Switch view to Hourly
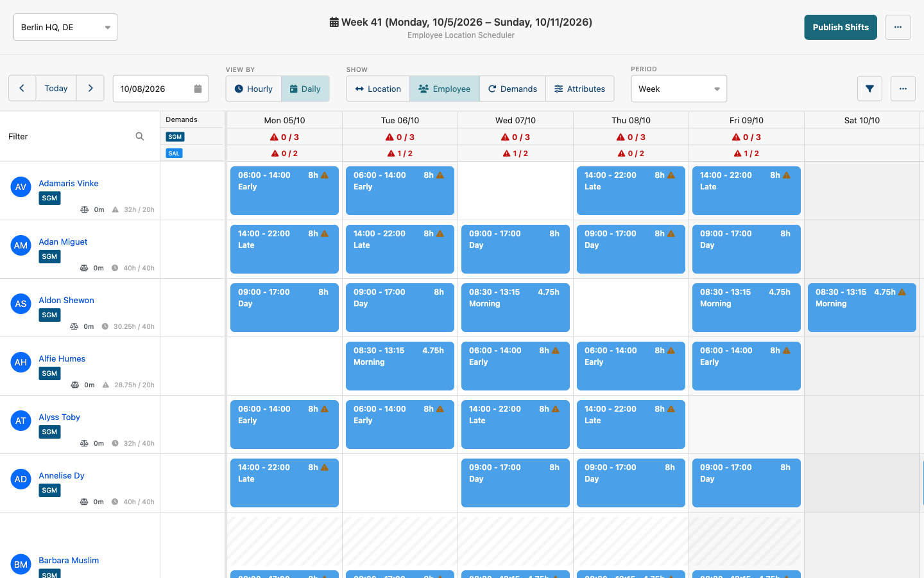The height and width of the screenshot is (578, 924). pyautogui.click(x=253, y=89)
